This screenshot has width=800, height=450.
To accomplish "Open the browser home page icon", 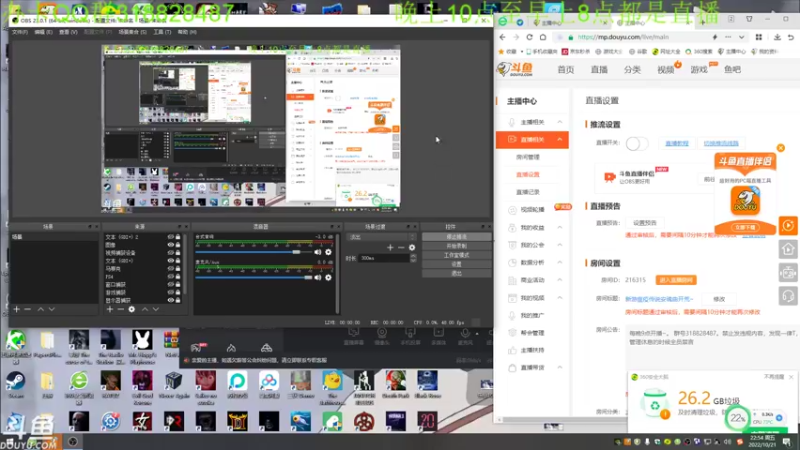I will click(x=543, y=37).
